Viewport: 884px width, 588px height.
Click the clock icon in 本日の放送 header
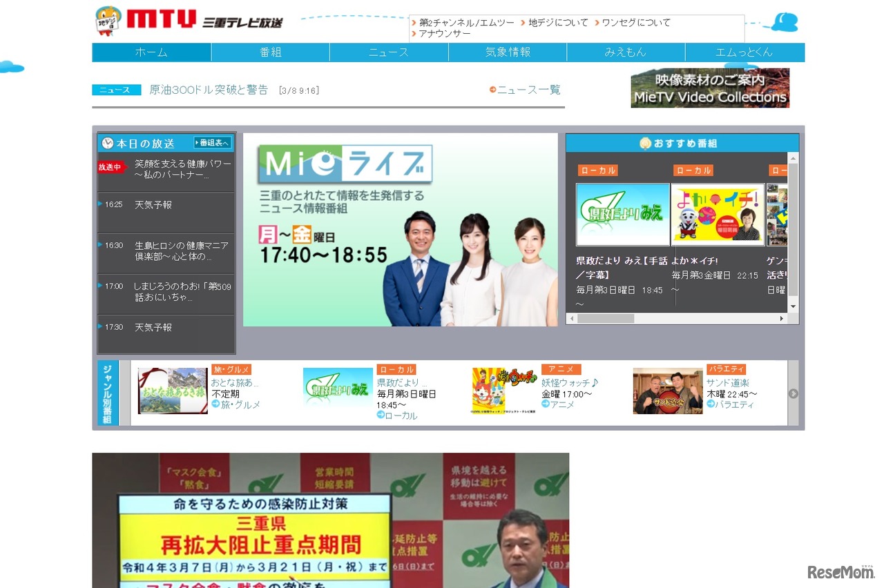click(107, 142)
